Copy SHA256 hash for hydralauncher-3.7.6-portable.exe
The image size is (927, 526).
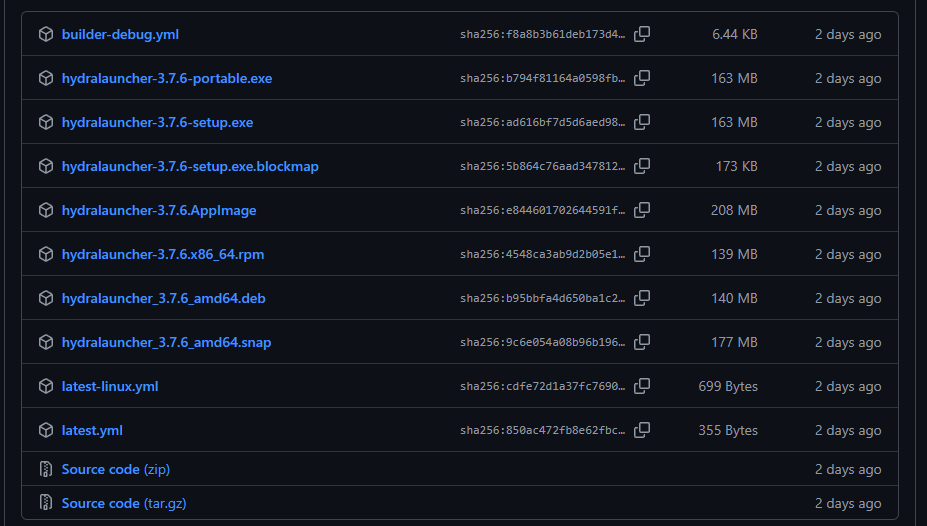642,78
